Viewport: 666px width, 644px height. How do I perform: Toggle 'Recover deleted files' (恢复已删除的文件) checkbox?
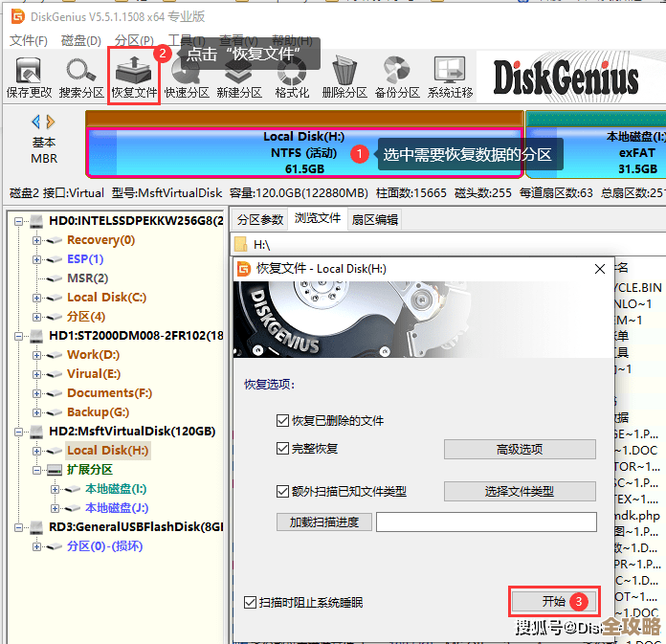[x=282, y=420]
